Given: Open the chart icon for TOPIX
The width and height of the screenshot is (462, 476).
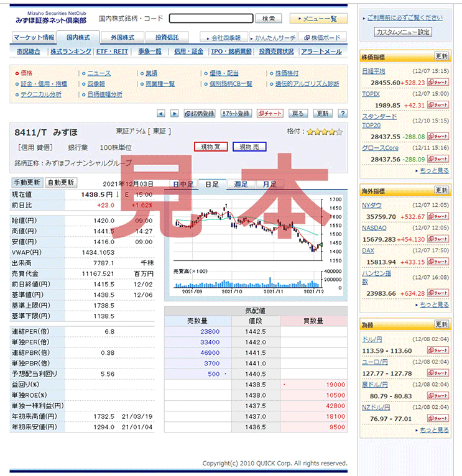Looking at the screenshot, I should click(438, 105).
